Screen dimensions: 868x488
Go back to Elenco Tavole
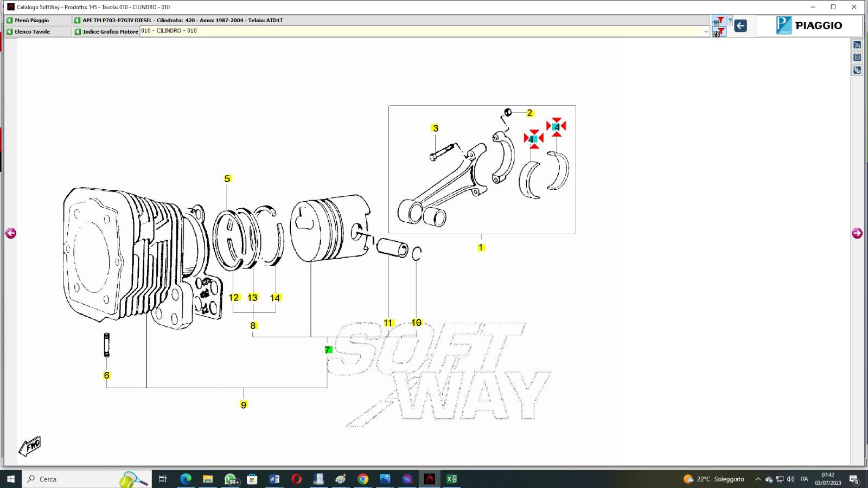(x=37, y=31)
